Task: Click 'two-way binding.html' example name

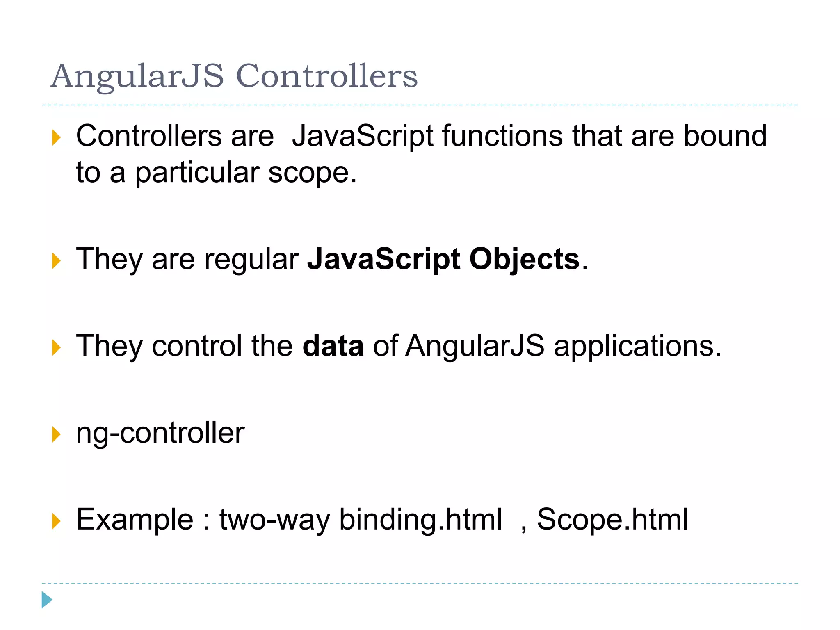Action: click(x=361, y=520)
